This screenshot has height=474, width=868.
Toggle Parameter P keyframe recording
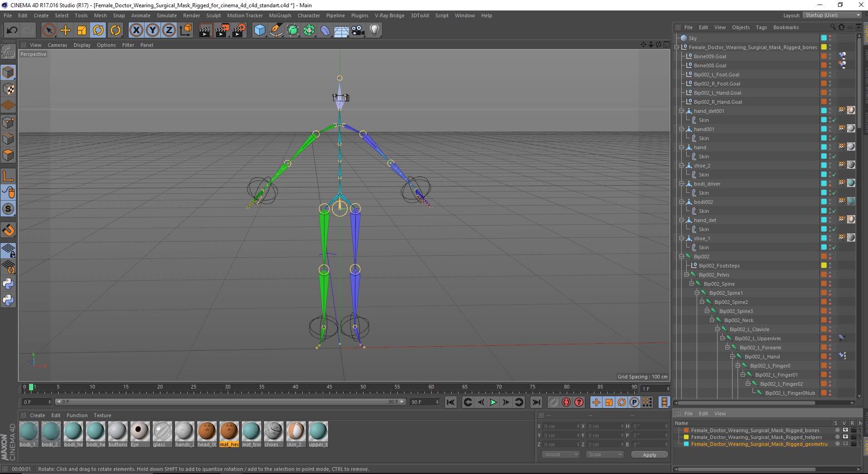tap(634, 402)
